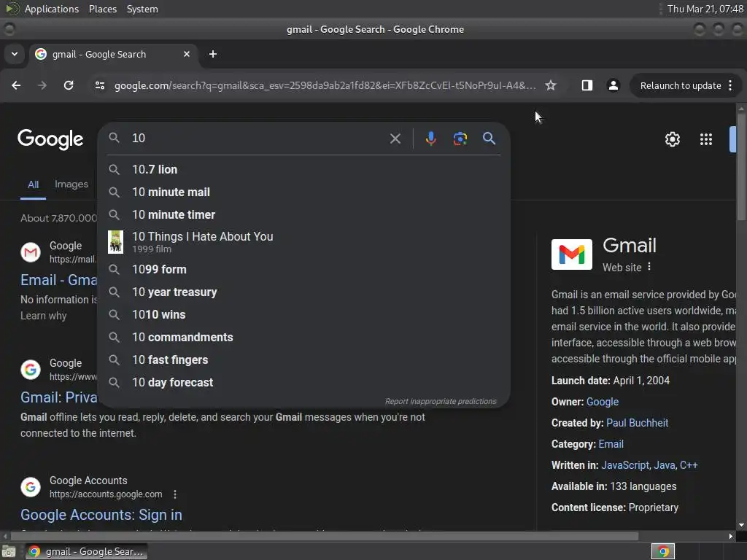Open the Applications menu

pyautogui.click(x=52, y=9)
